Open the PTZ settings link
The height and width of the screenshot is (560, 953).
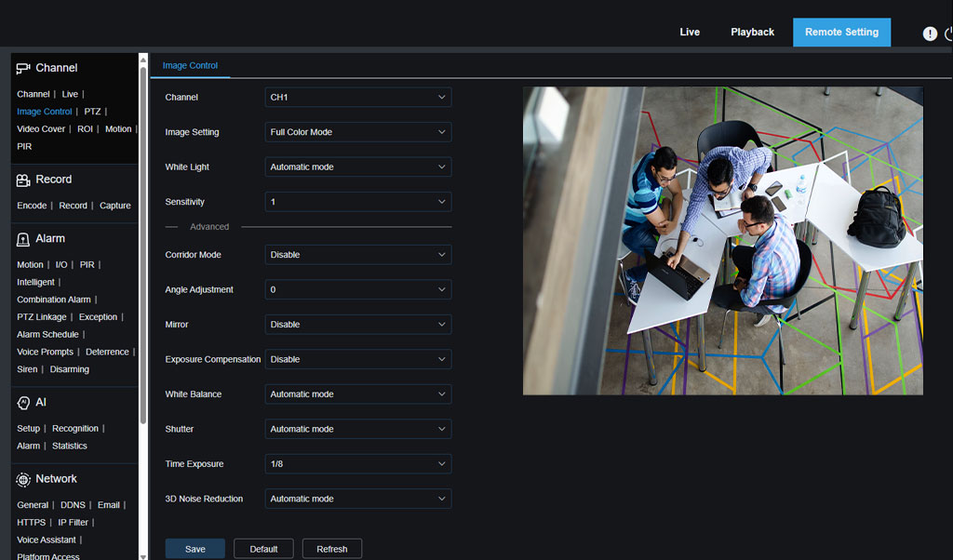pos(92,111)
